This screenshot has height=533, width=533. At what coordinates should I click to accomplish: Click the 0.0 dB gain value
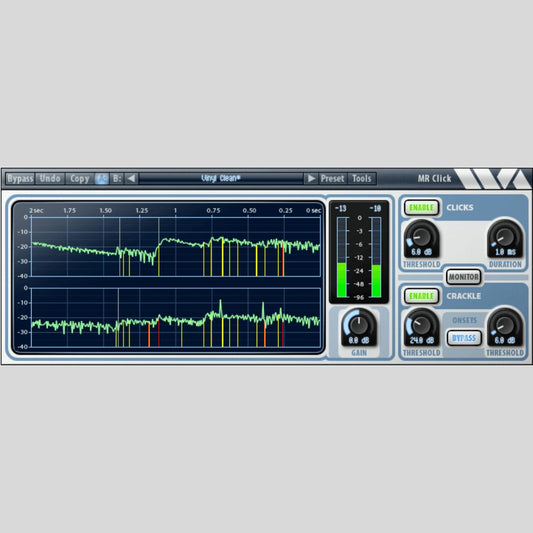coord(359,340)
